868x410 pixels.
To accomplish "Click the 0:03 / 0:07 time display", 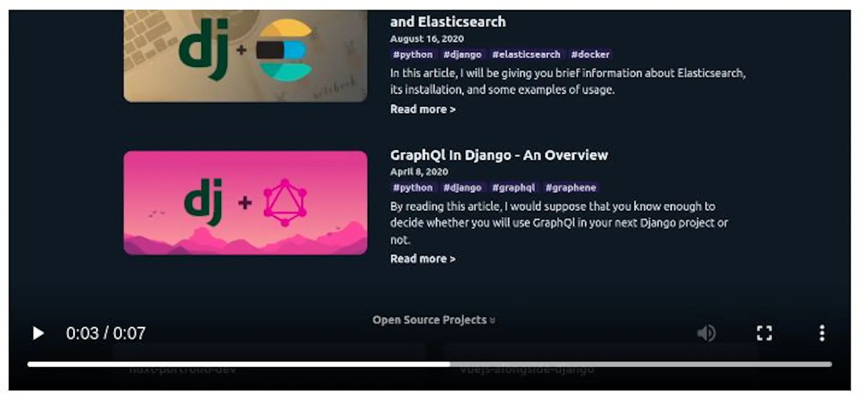I will coord(106,333).
